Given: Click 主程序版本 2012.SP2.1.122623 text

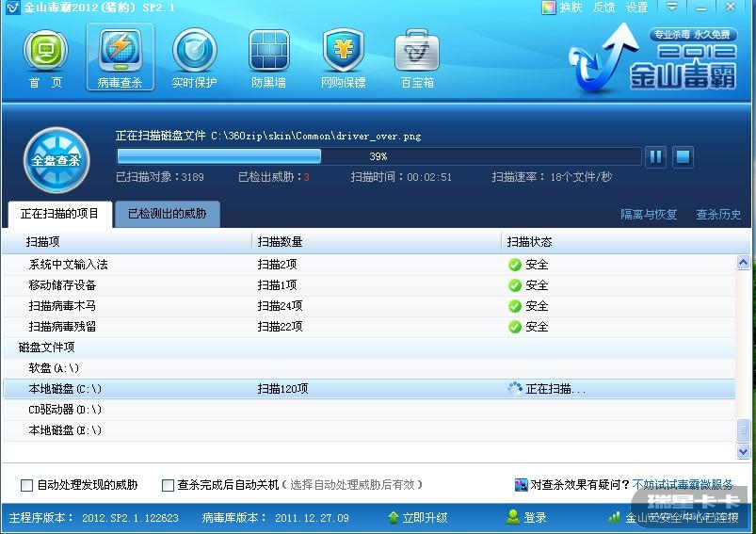Looking at the screenshot, I should 93,518.
